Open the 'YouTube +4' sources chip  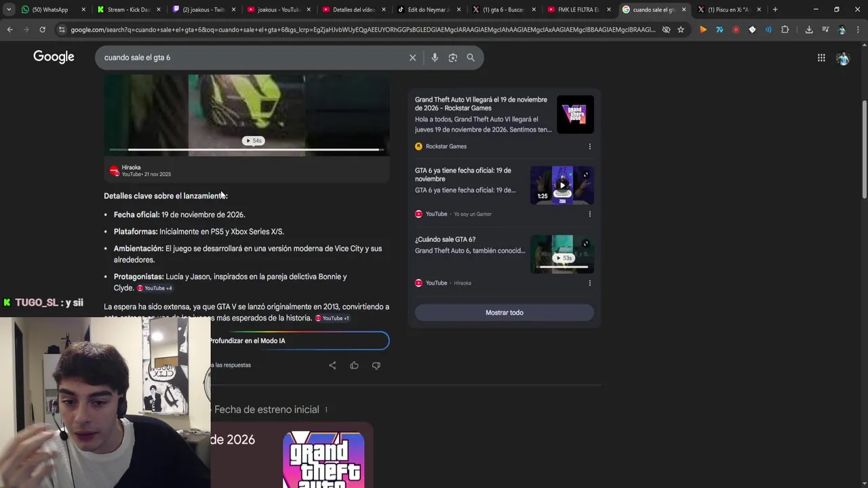(x=155, y=288)
